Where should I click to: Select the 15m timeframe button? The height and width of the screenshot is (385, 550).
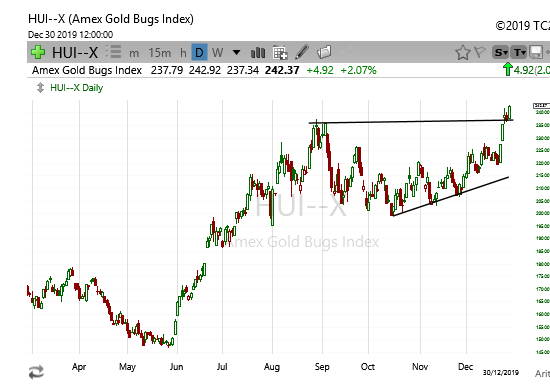[160, 53]
